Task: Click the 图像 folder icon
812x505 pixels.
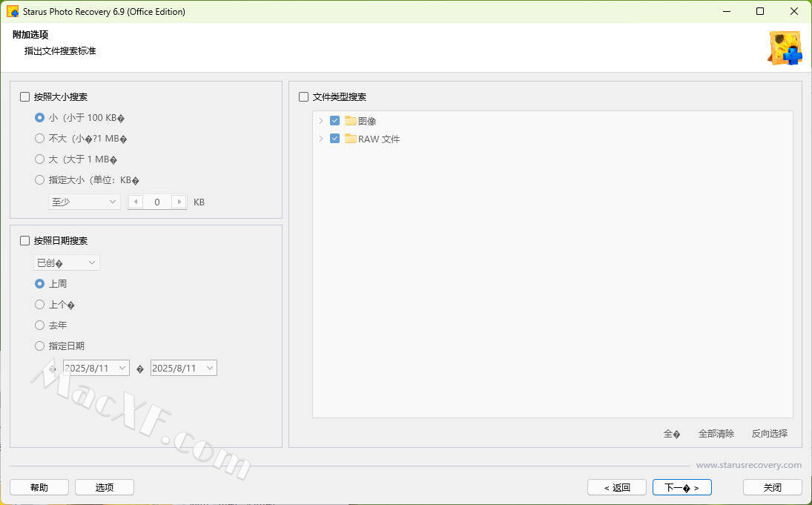Action: (351, 121)
